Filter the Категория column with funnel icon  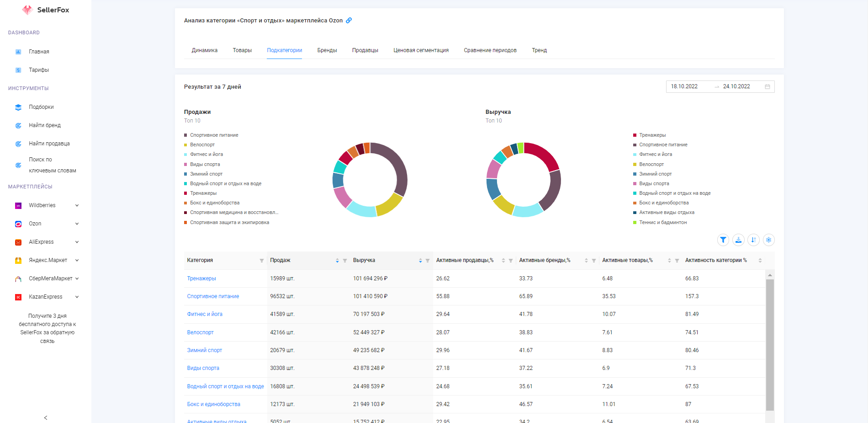pos(262,261)
